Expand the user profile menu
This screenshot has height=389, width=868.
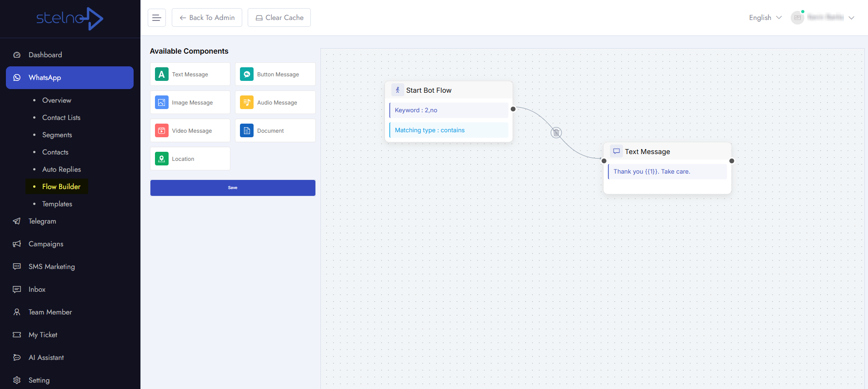(x=823, y=18)
